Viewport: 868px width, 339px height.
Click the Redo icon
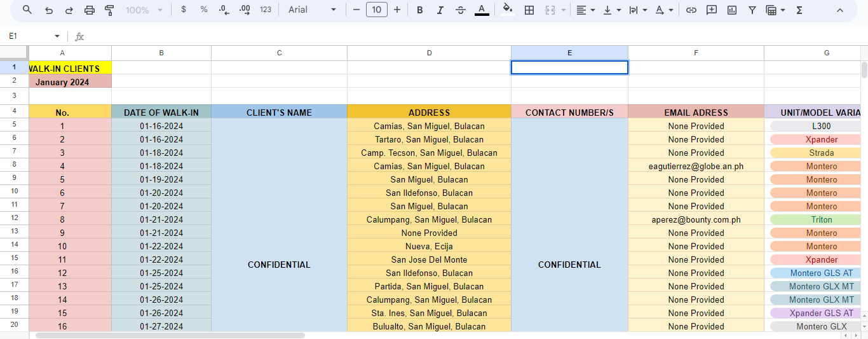click(69, 10)
